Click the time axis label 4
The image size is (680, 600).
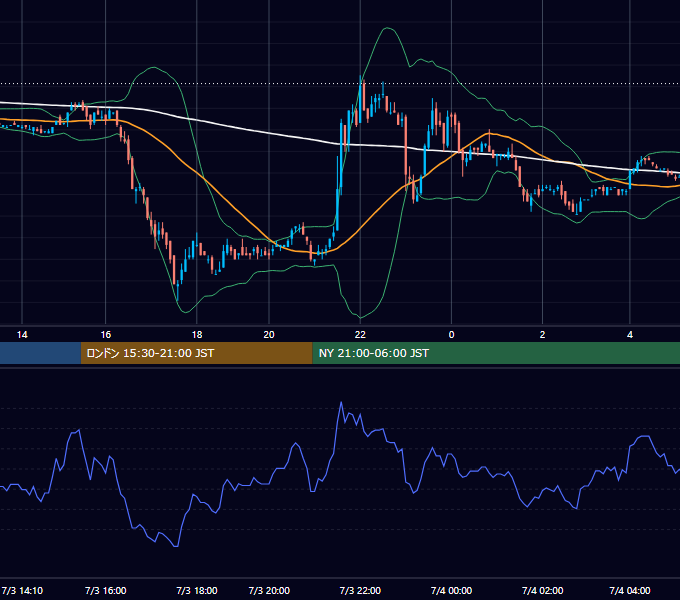pos(630,335)
